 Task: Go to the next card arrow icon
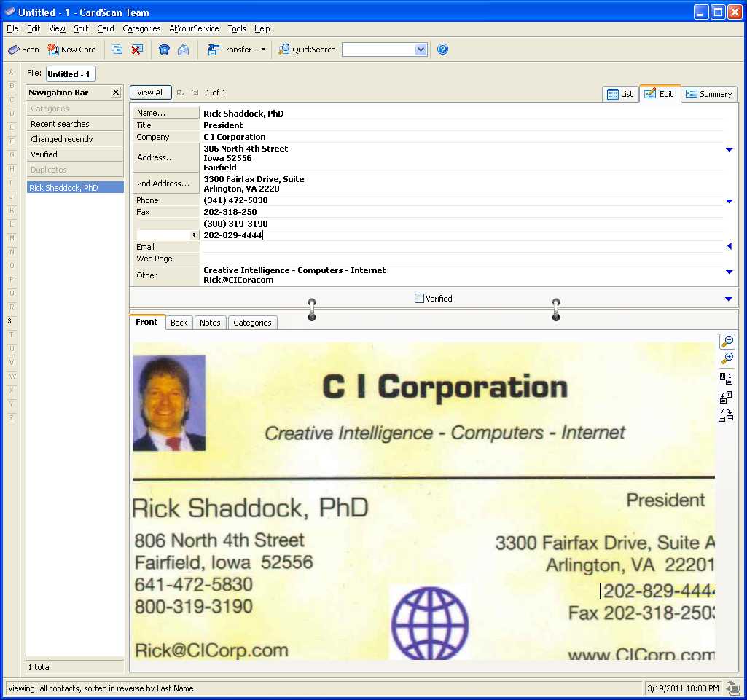point(195,93)
